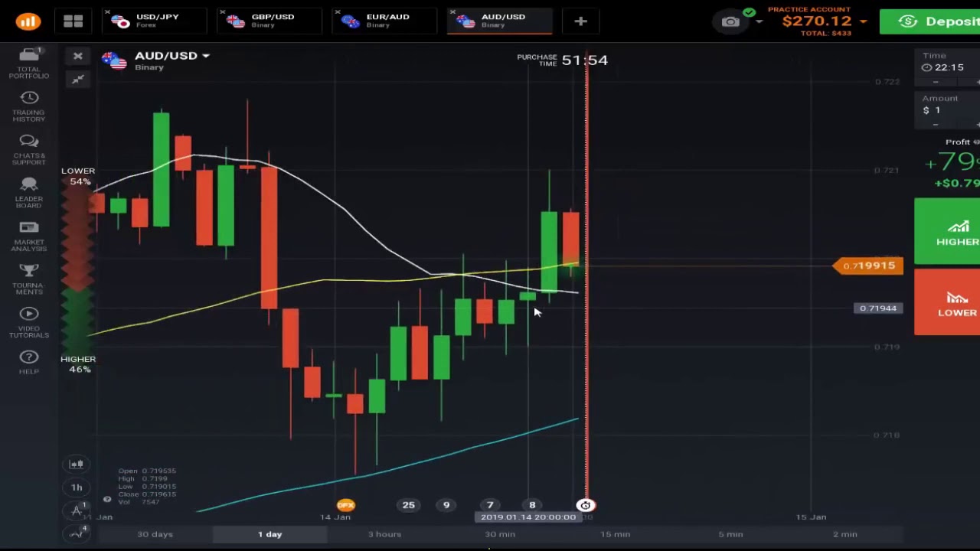
Task: Open Market Analysis panel
Action: (29, 236)
